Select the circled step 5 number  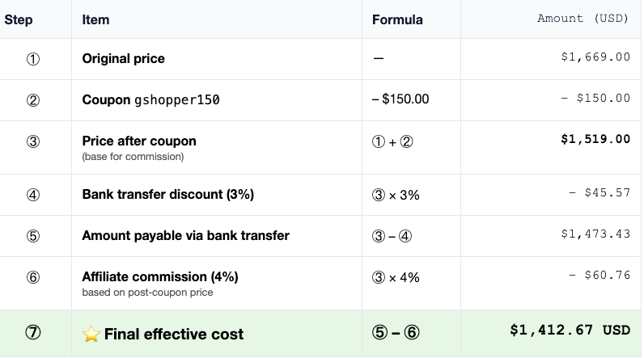click(33, 236)
